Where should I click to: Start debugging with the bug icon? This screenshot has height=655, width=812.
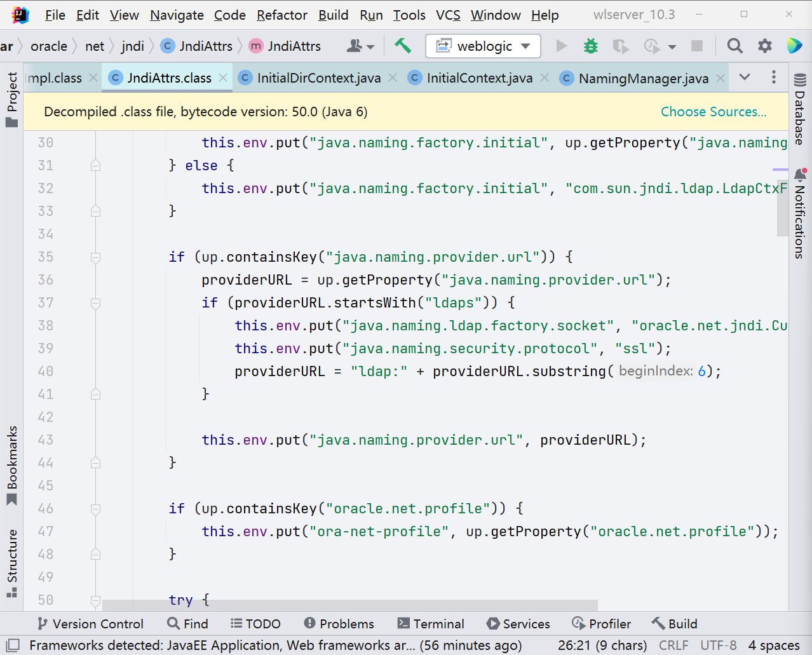(590, 46)
